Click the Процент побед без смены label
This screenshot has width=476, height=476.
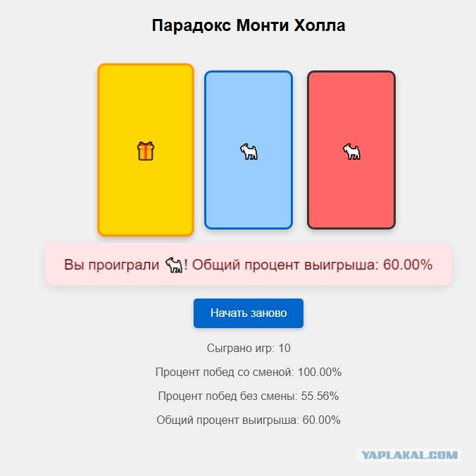[x=227, y=396]
